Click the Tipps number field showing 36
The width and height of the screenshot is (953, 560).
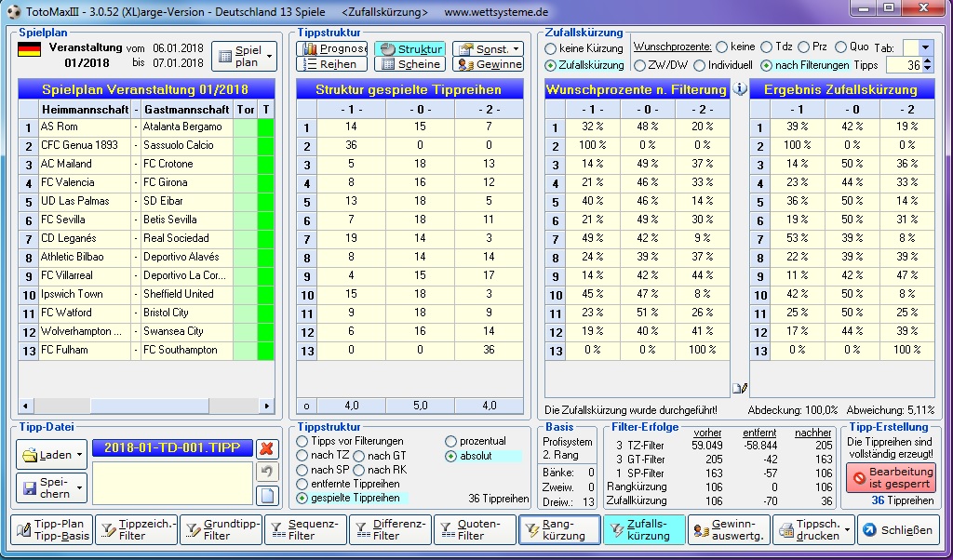coord(905,65)
